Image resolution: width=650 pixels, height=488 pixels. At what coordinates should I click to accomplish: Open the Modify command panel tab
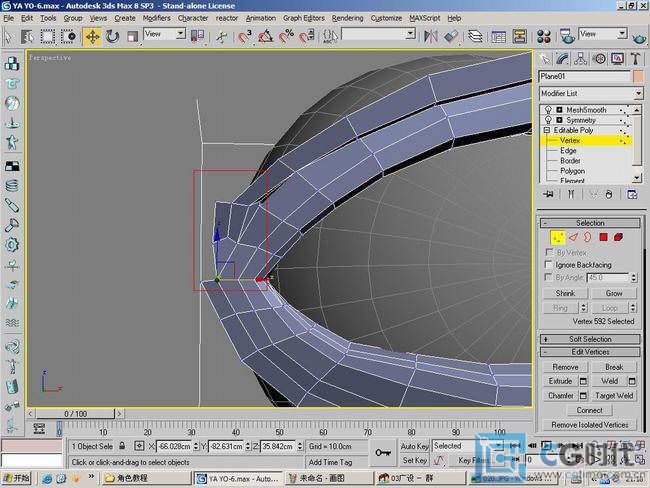click(563, 59)
